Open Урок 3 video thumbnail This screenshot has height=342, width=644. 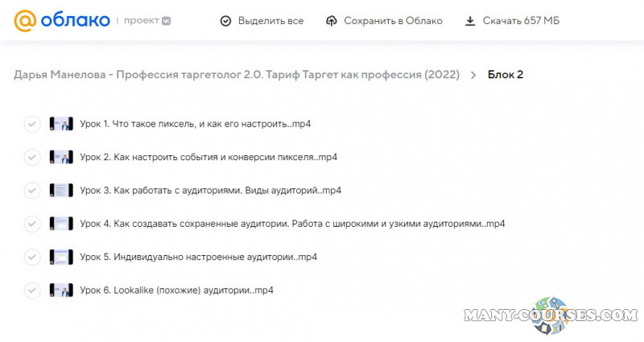tap(61, 191)
